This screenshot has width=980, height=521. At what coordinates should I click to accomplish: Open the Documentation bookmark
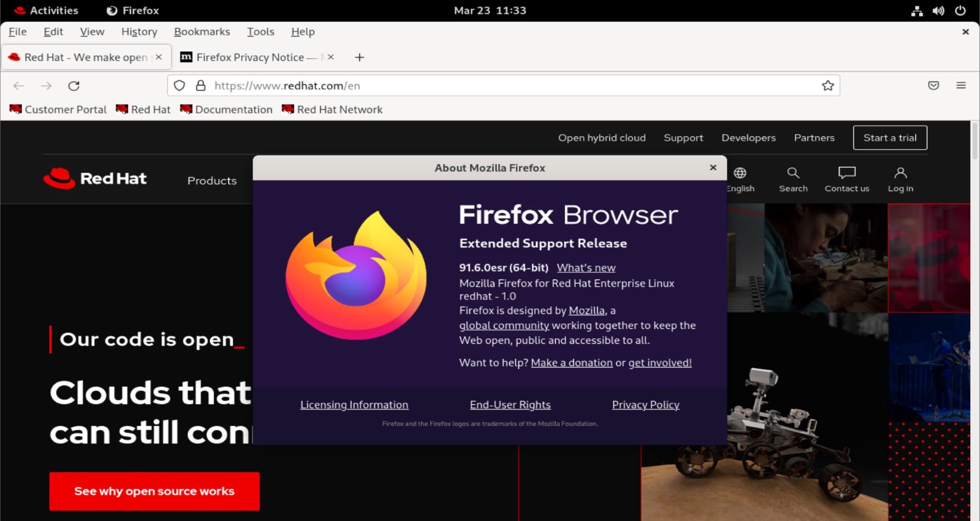226,110
